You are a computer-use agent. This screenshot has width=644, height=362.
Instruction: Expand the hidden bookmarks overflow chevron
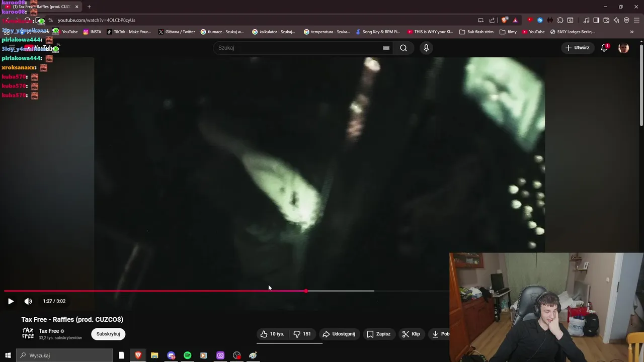(632, 32)
